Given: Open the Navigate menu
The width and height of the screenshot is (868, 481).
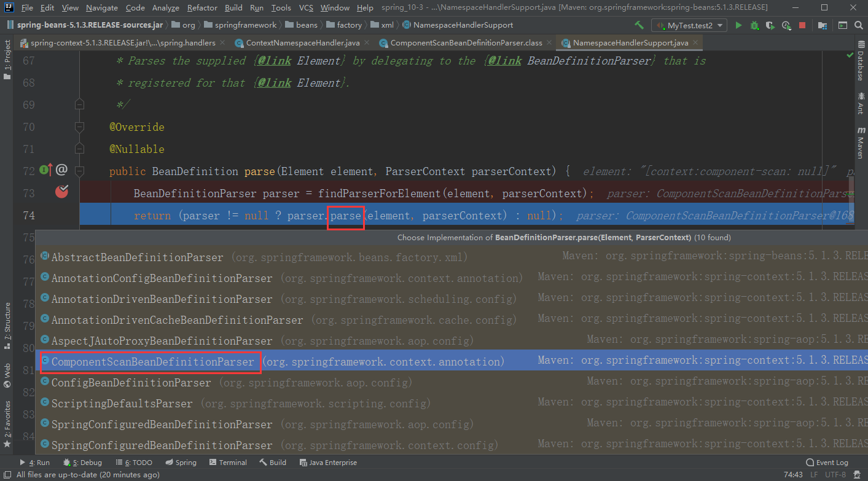Looking at the screenshot, I should [x=102, y=8].
